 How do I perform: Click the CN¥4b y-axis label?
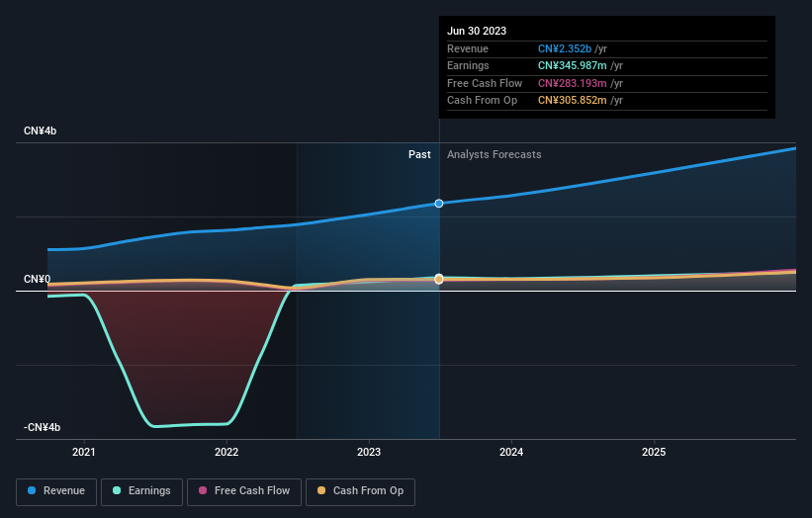[x=40, y=130]
